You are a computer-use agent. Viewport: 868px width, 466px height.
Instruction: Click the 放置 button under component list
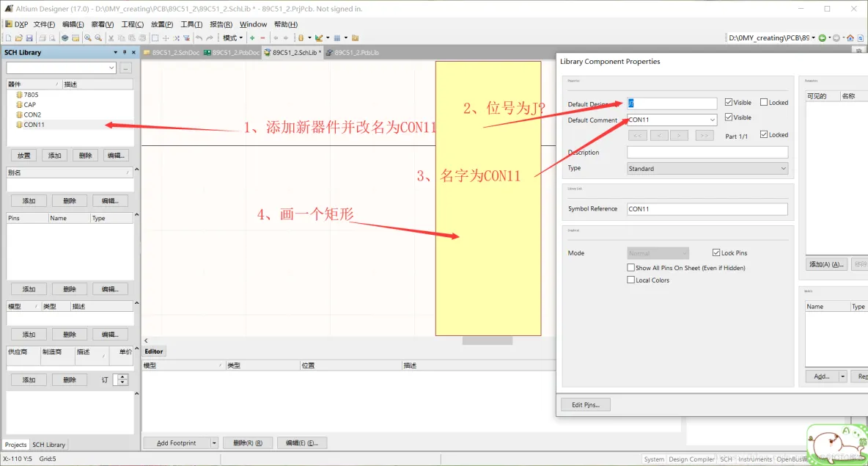point(23,155)
